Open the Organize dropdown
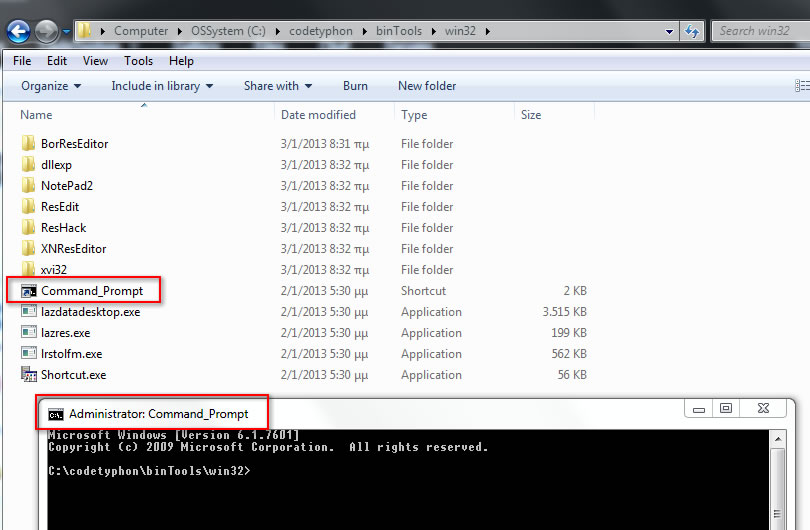The image size is (810, 530). tap(51, 86)
